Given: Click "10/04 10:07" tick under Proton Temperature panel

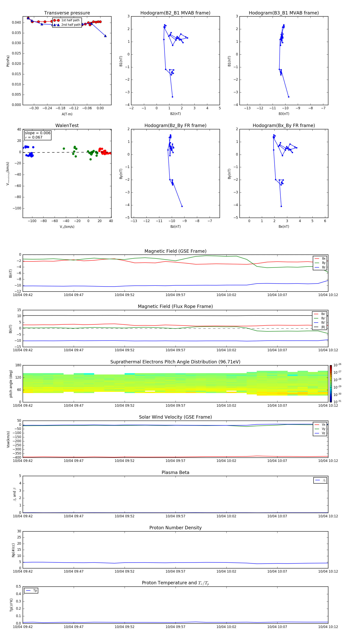Looking at the screenshot, I should coord(277,627).
